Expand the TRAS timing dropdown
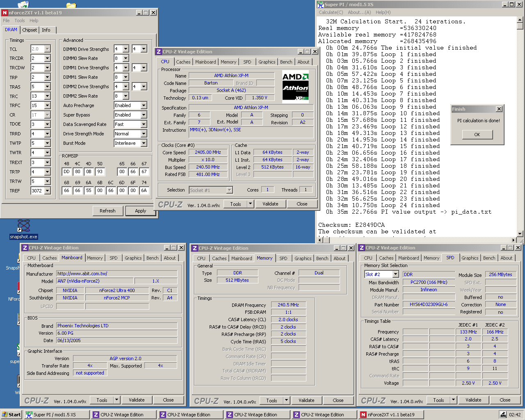Viewport: 525px width, 420px height. [48, 87]
